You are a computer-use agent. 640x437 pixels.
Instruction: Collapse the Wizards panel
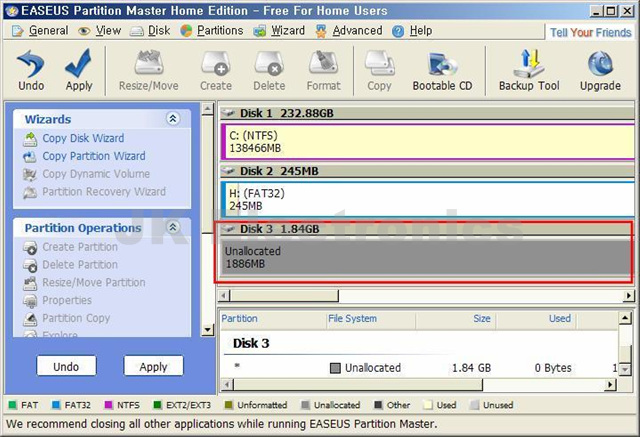(173, 119)
